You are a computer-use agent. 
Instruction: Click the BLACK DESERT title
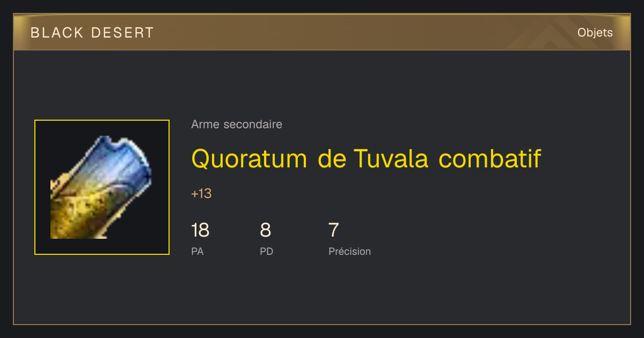(x=92, y=33)
